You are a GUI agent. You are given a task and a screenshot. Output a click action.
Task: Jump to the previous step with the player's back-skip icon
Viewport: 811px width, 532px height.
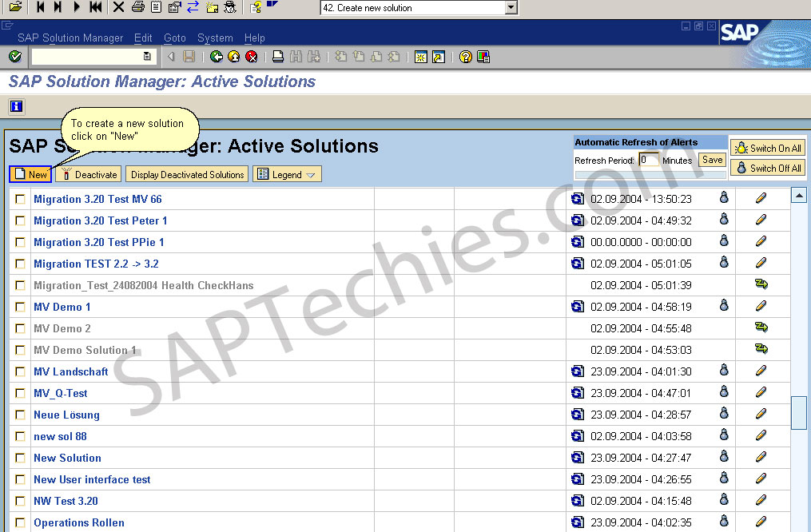pos(40,6)
